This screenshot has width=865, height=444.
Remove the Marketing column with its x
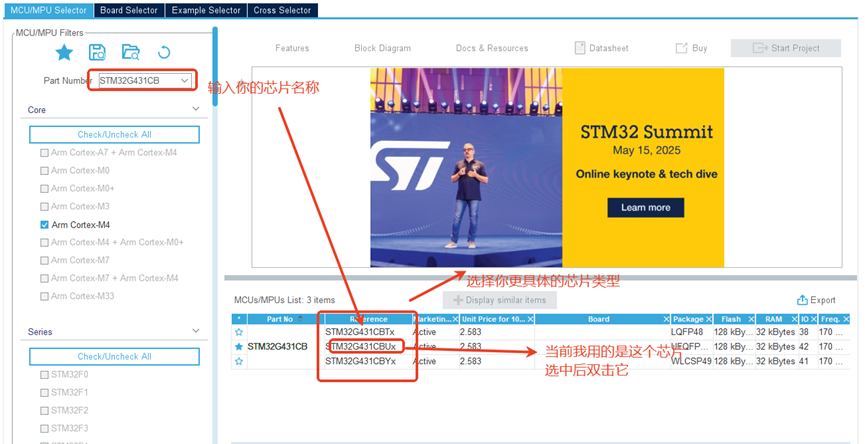click(456, 319)
